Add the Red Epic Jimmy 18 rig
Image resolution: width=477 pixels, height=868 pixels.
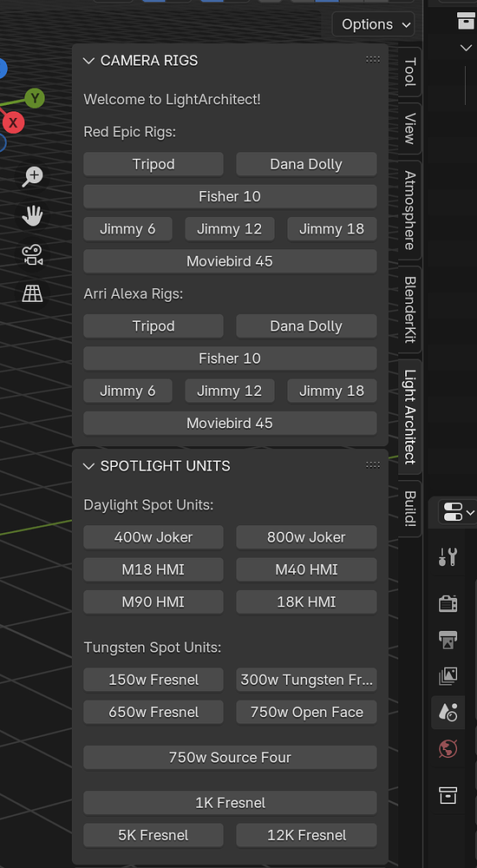[332, 229]
